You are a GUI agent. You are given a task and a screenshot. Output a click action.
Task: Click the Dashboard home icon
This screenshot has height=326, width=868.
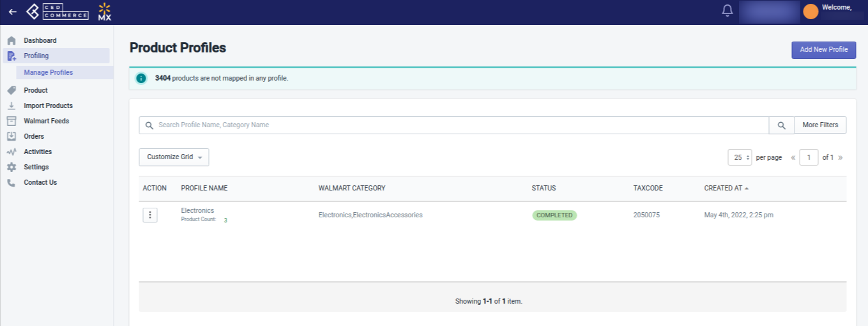tap(11, 40)
